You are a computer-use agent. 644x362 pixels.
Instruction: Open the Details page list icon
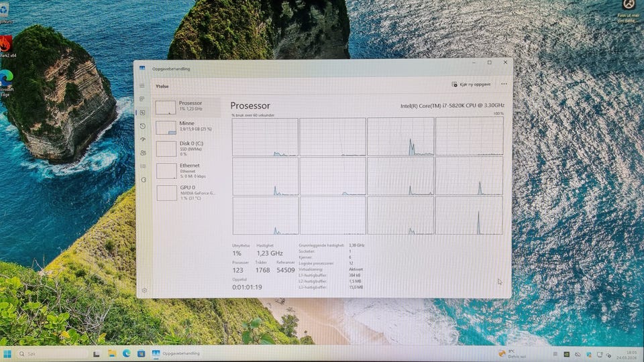pos(143,166)
